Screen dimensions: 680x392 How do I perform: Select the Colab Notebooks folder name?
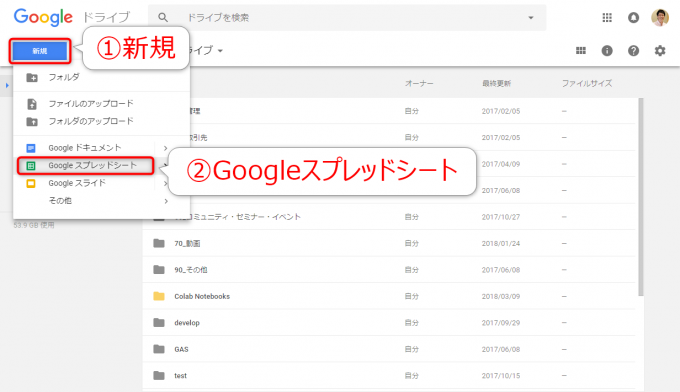click(202, 297)
